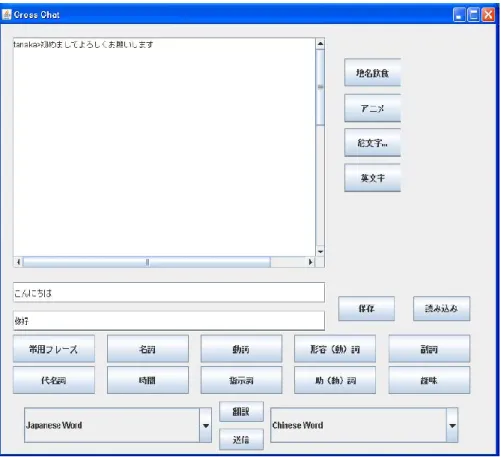Click the Java icon in title bar
Viewport: 501px width, 457px height.
pos(7,14)
